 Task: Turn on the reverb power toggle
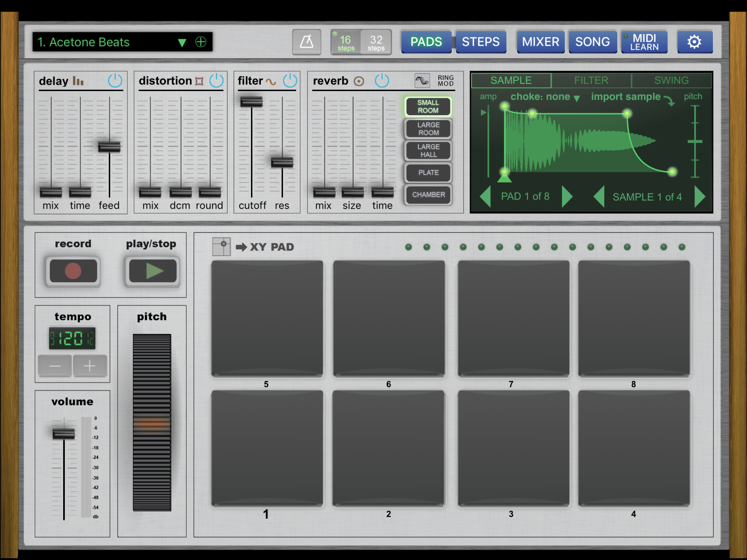tap(382, 81)
